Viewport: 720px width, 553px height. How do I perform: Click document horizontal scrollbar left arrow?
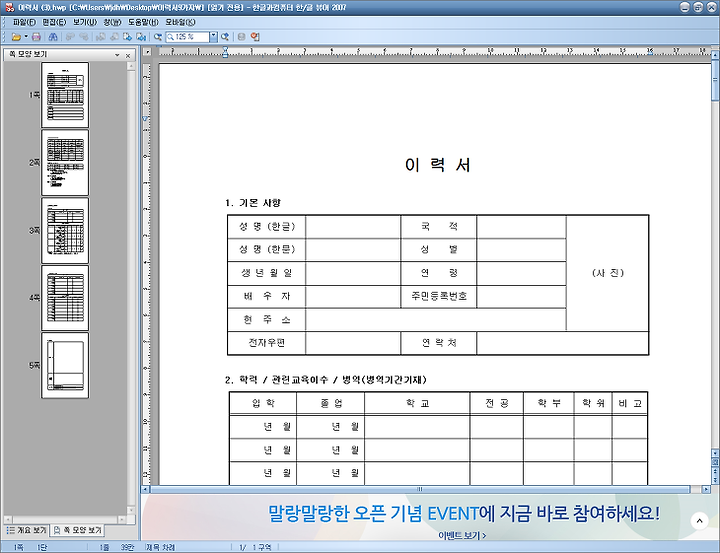[146, 490]
